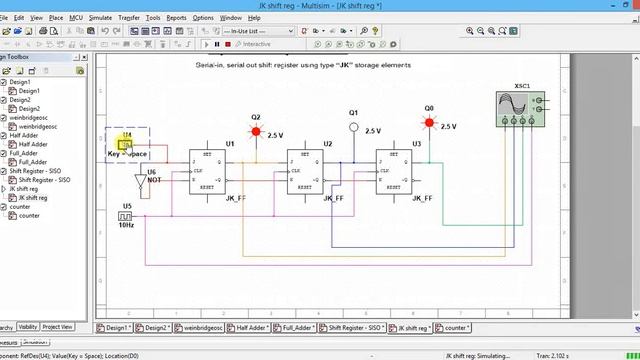640x360 pixels.
Task: Click the red Q0 probe indicator
Action: [429, 122]
